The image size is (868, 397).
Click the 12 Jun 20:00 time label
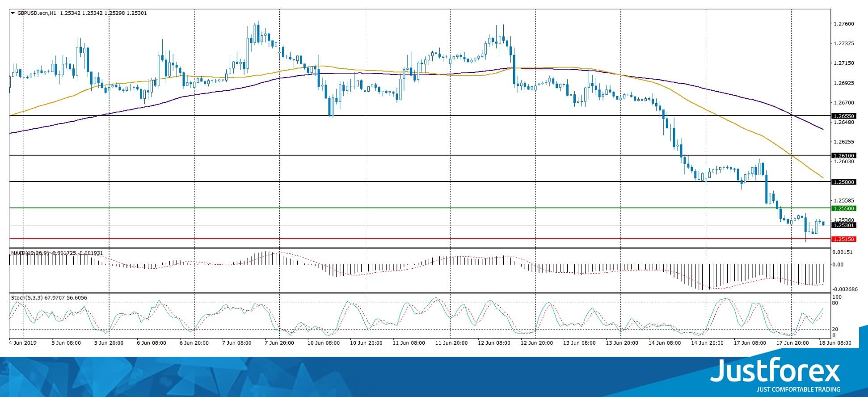coord(536,343)
